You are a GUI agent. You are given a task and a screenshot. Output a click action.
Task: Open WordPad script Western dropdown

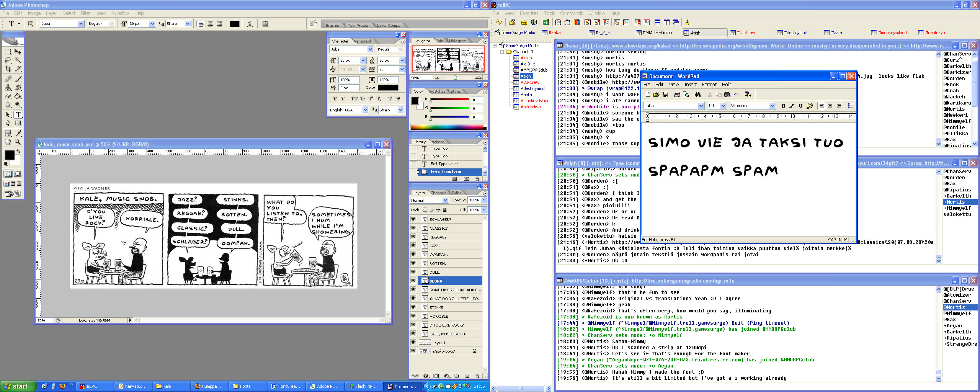772,106
